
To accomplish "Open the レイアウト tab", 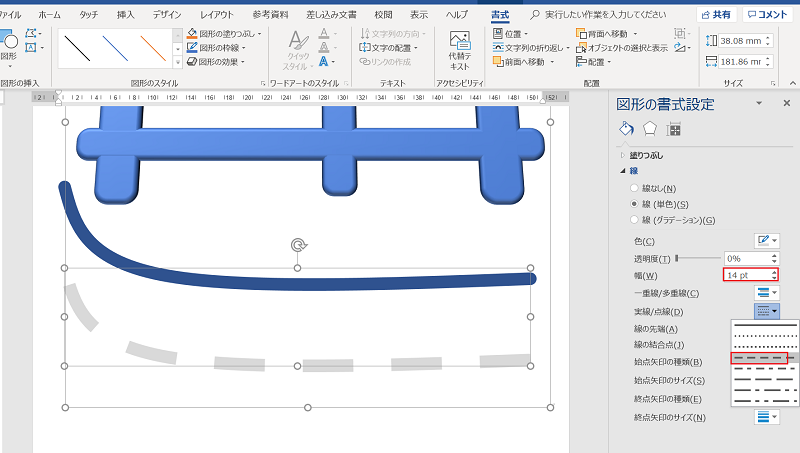I will pos(216,15).
